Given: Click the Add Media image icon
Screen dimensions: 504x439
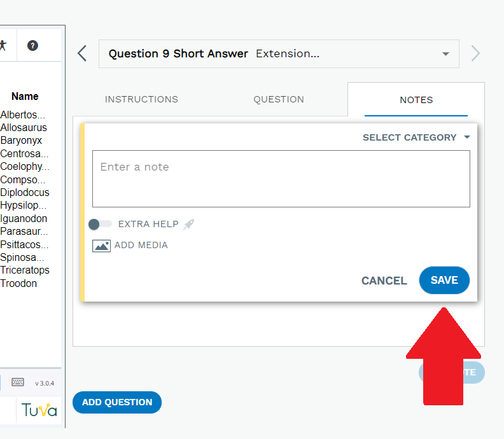Looking at the screenshot, I should click(102, 246).
